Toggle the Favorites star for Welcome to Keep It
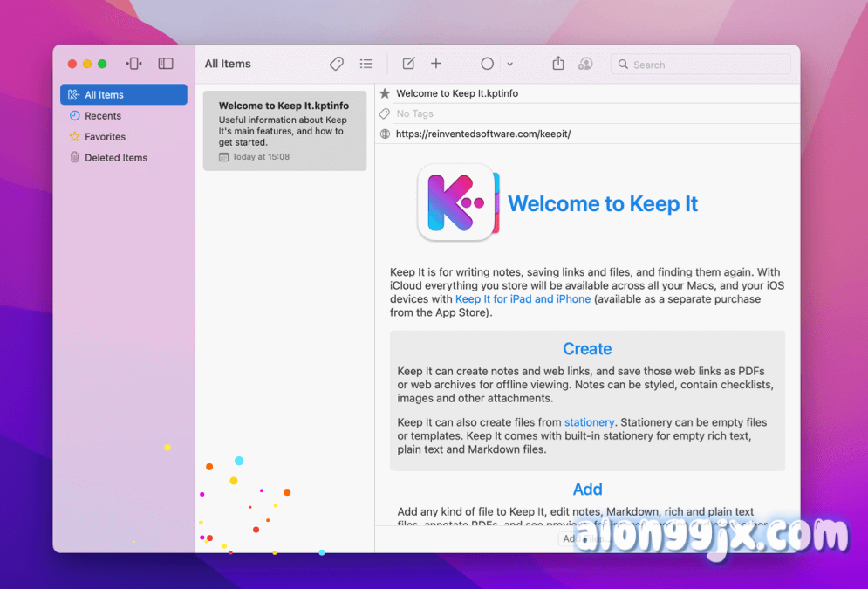This screenshot has width=868, height=589. coord(384,93)
